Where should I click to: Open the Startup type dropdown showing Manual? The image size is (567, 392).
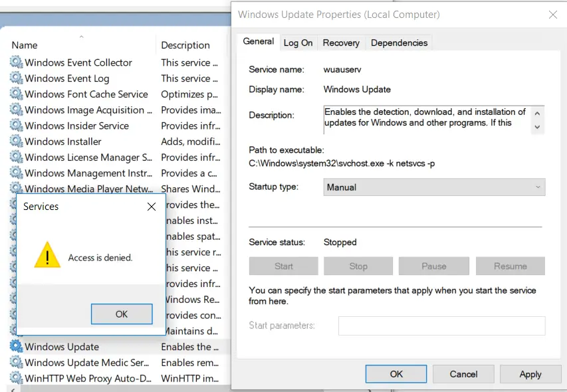coord(434,187)
